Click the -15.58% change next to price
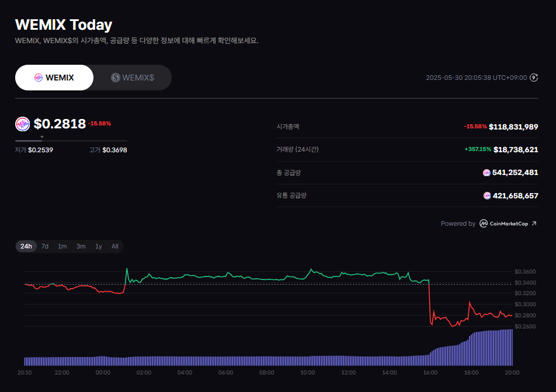Image resolution: width=556 pixels, height=392 pixels. (100, 124)
